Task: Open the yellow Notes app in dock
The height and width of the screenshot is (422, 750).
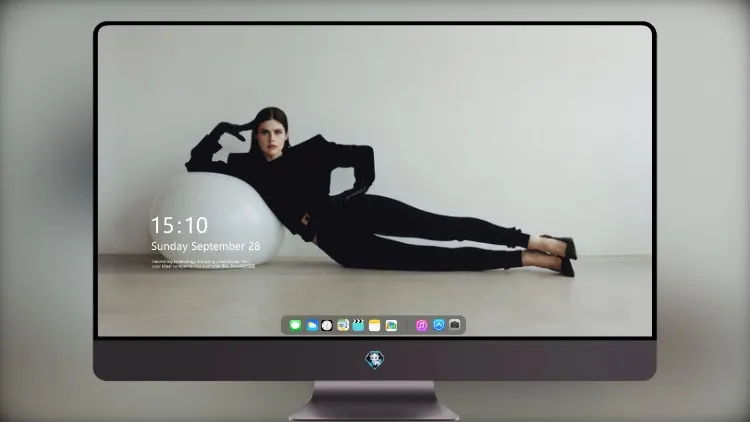Action: pos(375,326)
